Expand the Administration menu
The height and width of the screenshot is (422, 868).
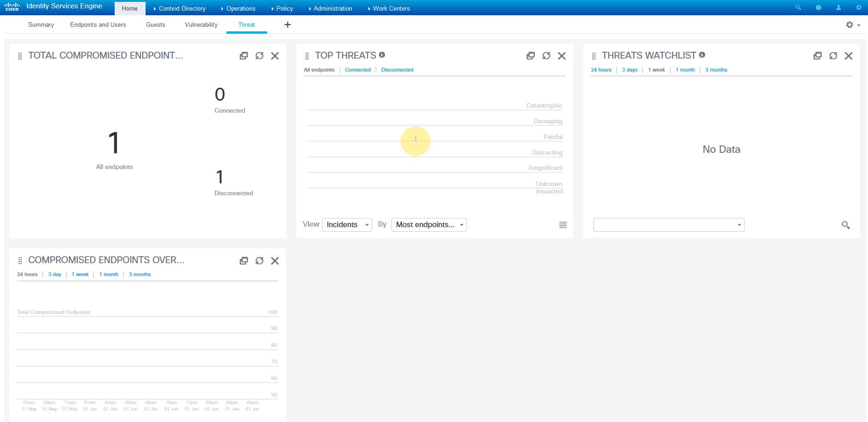330,8
